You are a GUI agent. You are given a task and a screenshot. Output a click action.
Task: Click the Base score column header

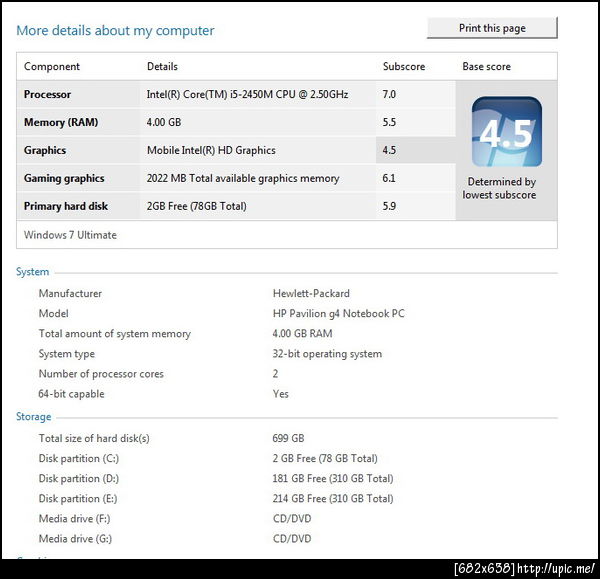(486, 67)
